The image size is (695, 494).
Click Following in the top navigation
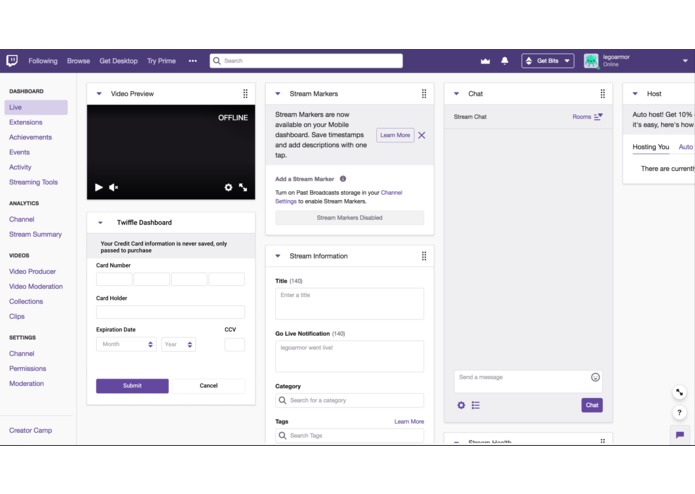(x=43, y=61)
